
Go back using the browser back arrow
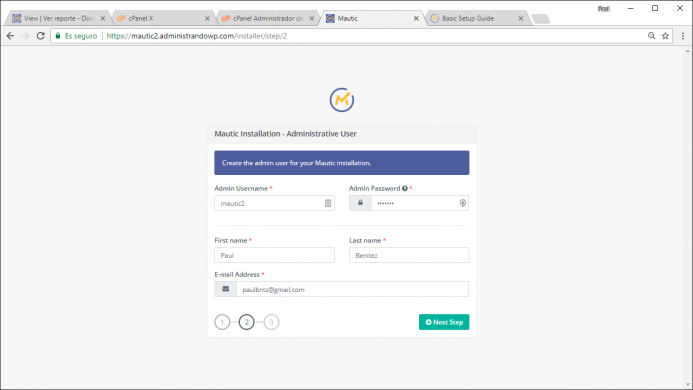tap(10, 36)
